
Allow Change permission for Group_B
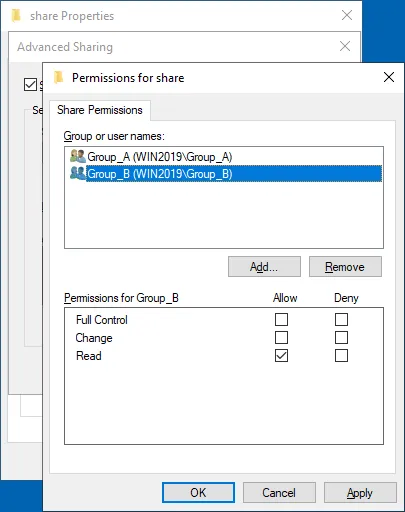[x=281, y=337]
